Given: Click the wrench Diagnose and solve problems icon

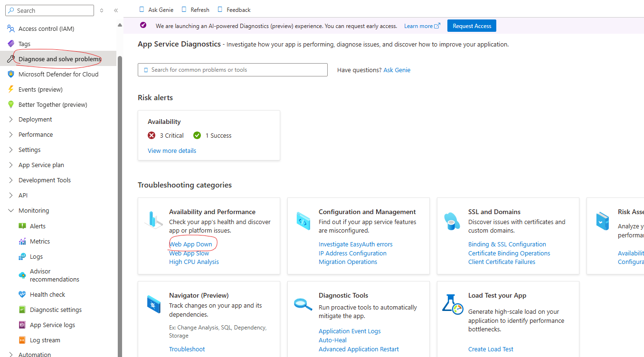Looking at the screenshot, I should coord(11,59).
